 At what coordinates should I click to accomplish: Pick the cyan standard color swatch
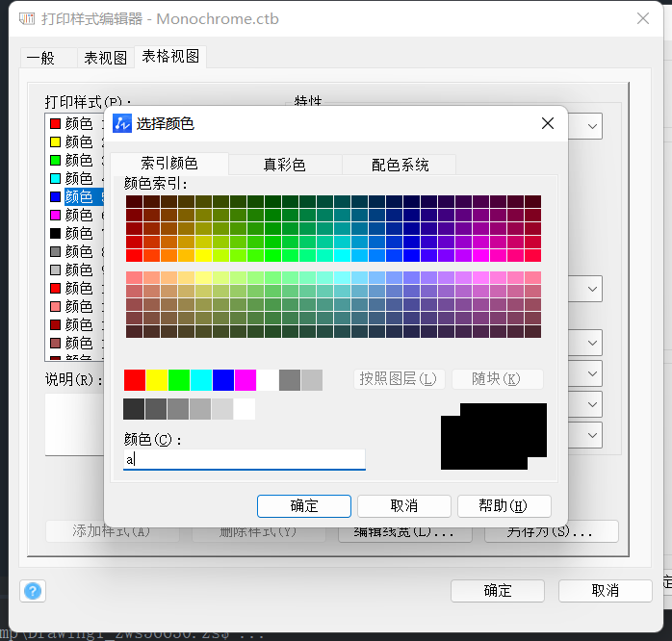(x=201, y=380)
